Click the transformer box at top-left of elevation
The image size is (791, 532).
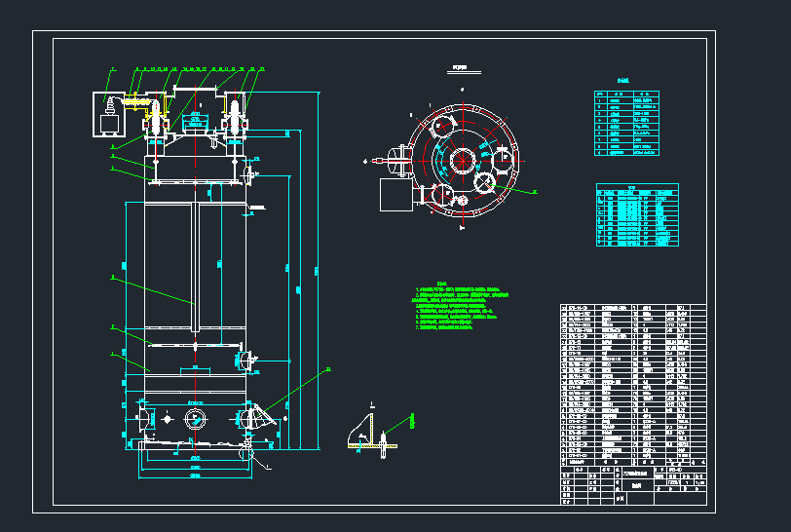(x=108, y=116)
